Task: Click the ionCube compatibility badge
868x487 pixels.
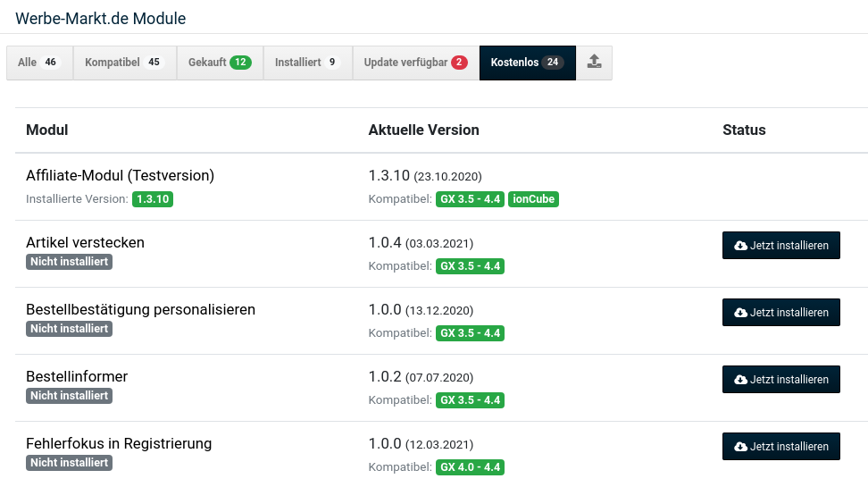Action: 534,199
